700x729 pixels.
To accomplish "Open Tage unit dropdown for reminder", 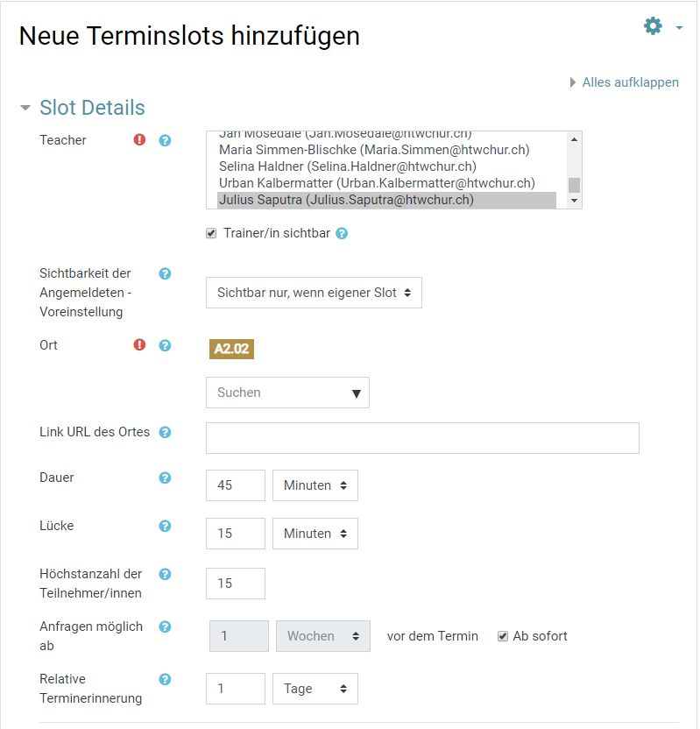I will click(315, 689).
